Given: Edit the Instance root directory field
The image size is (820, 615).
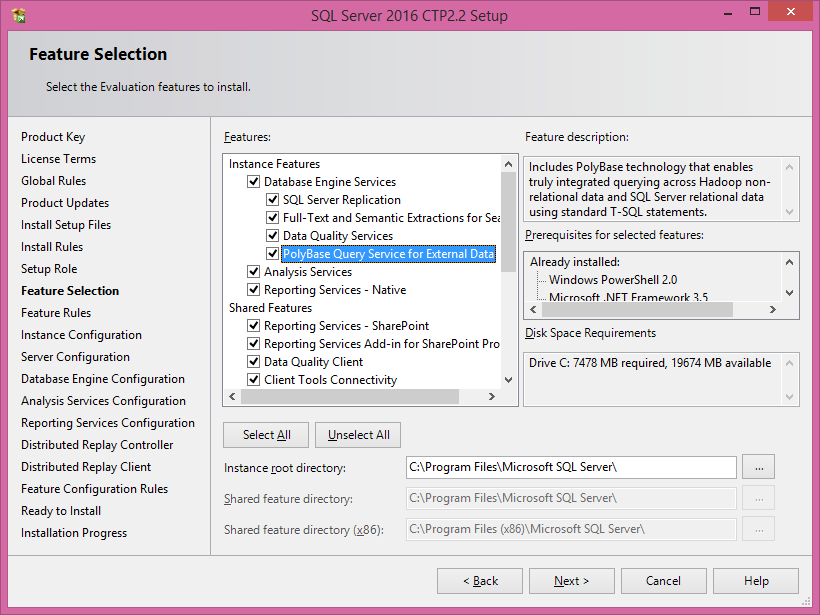Looking at the screenshot, I should [571, 467].
